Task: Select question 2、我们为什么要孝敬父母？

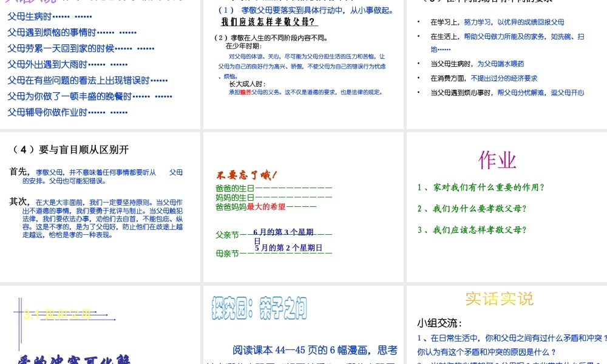Action: pos(472,209)
